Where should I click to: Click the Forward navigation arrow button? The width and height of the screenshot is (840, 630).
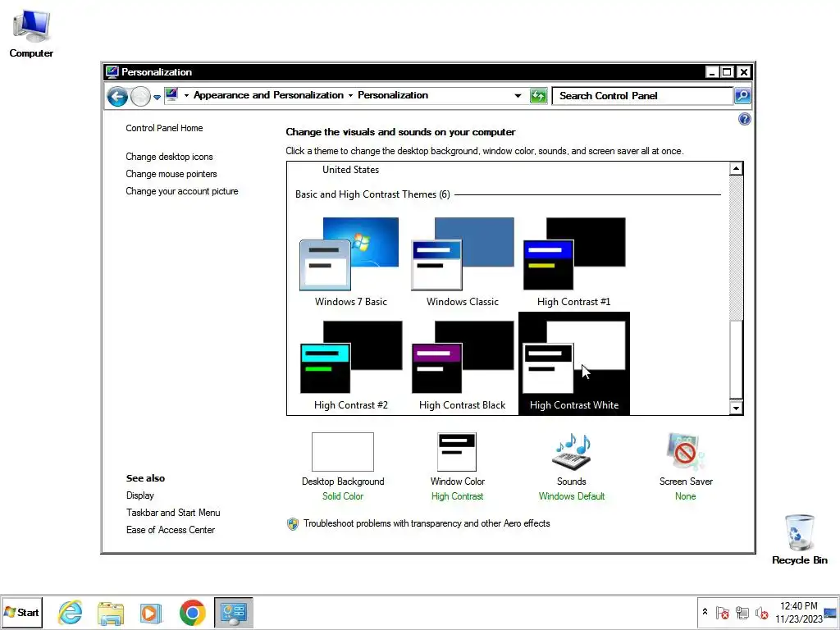click(140, 97)
